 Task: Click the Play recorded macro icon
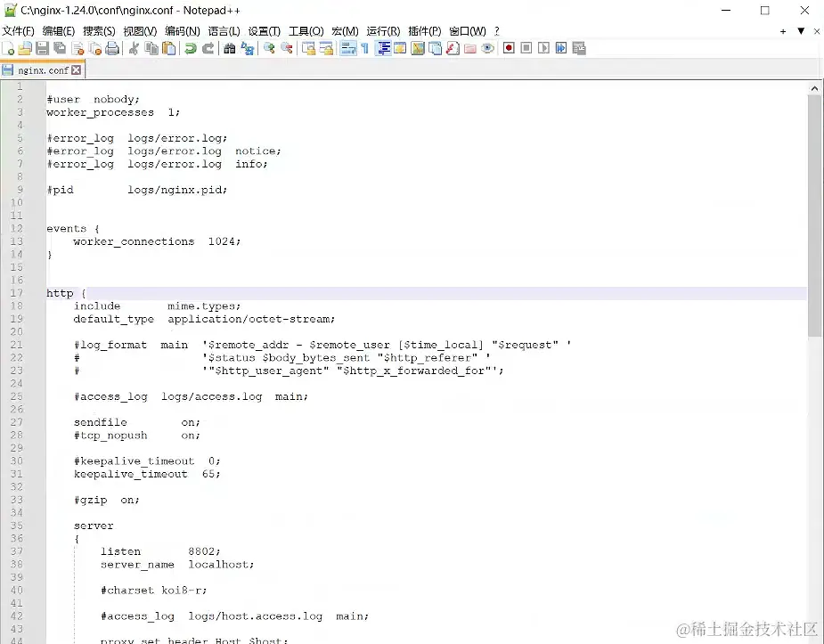[x=544, y=48]
